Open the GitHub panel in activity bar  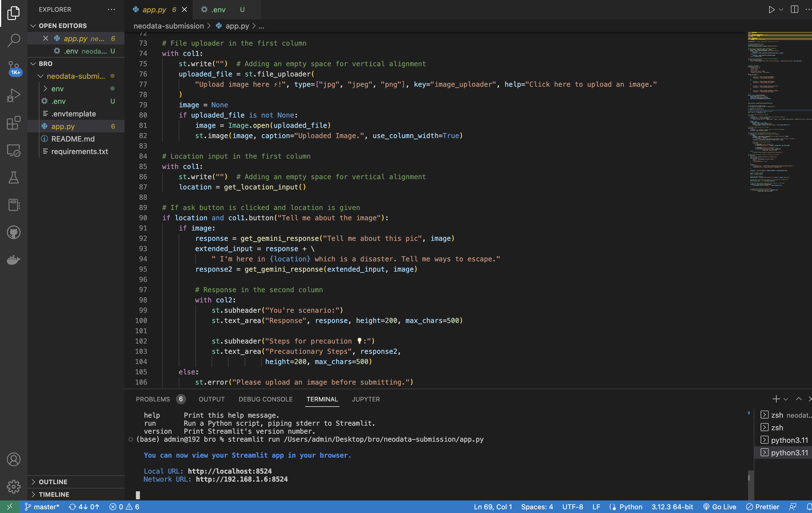13,232
